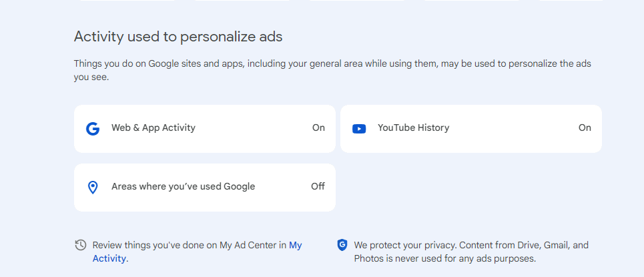Click the blue shield privacy icon
This screenshot has height=277, width=644.
[x=342, y=245]
